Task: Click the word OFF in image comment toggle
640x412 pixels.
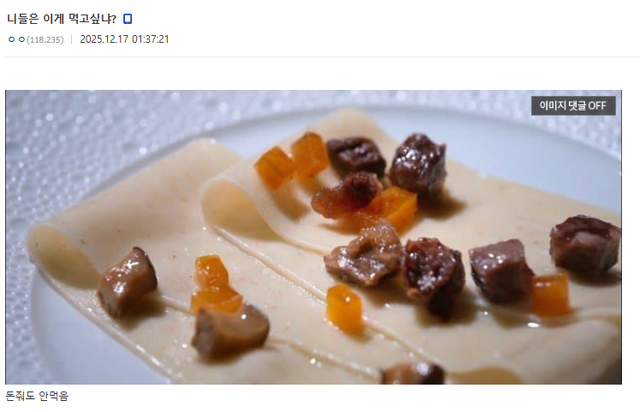Action: [x=597, y=106]
